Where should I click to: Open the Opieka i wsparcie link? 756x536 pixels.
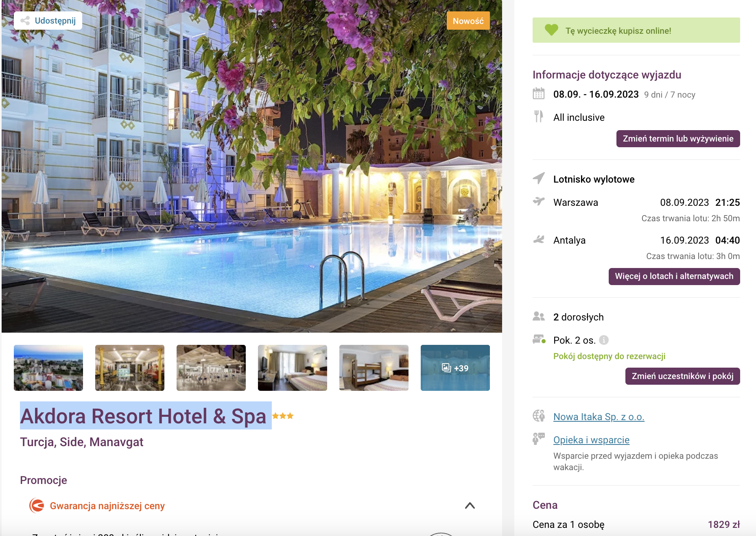point(591,440)
